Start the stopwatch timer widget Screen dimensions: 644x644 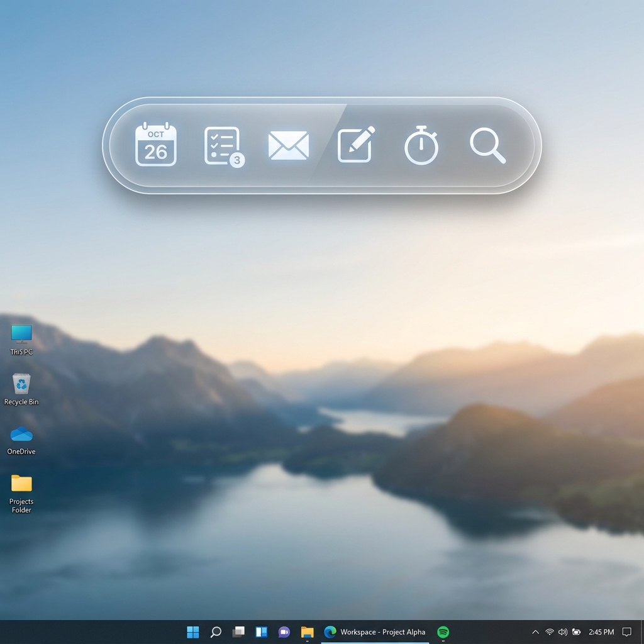tap(421, 145)
